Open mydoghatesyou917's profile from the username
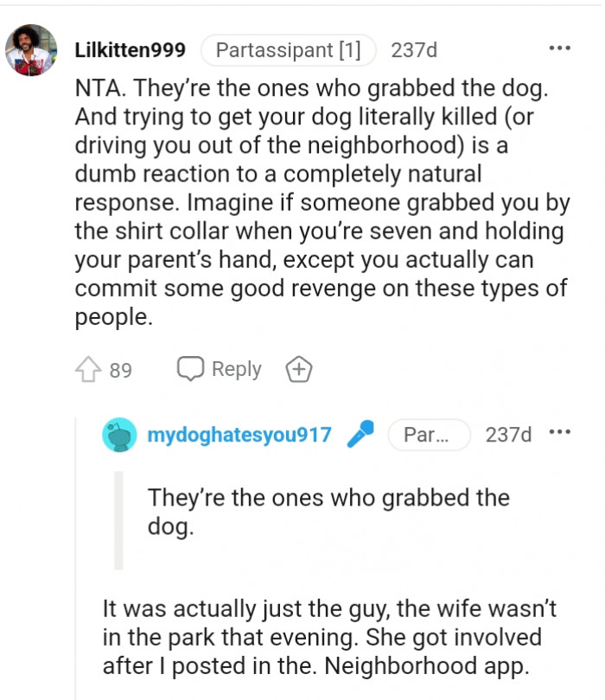 (239, 435)
